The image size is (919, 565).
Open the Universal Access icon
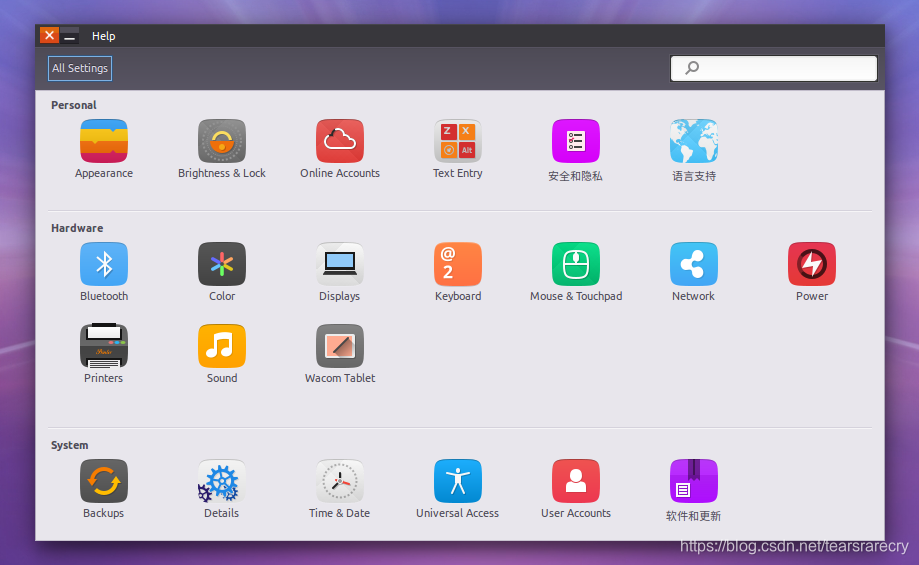[x=458, y=481]
